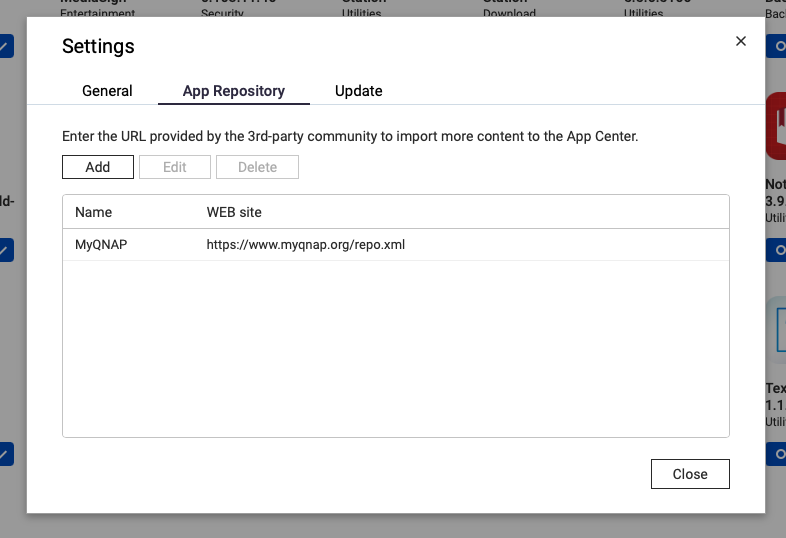Click the empty area of the repository list
786x538 pixels.
395,350
